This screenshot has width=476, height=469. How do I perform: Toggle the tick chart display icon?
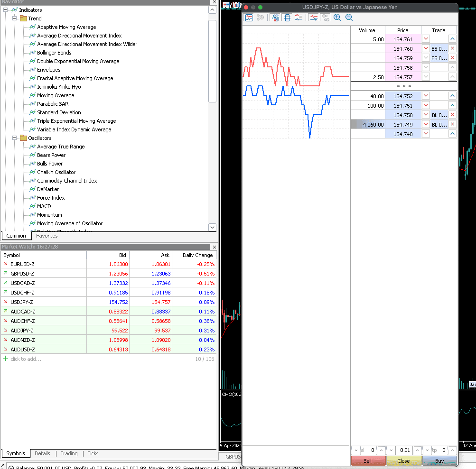tap(249, 18)
